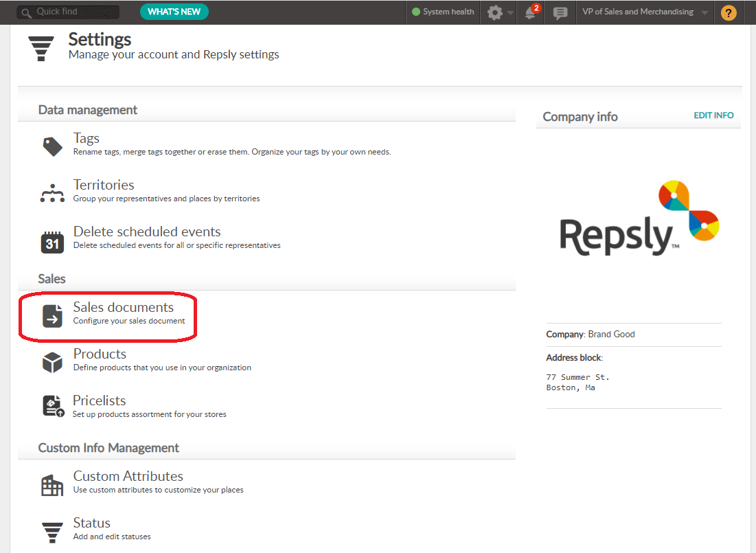Click the '77 Summer St.' address line
The width and height of the screenshot is (756, 553).
click(x=577, y=377)
